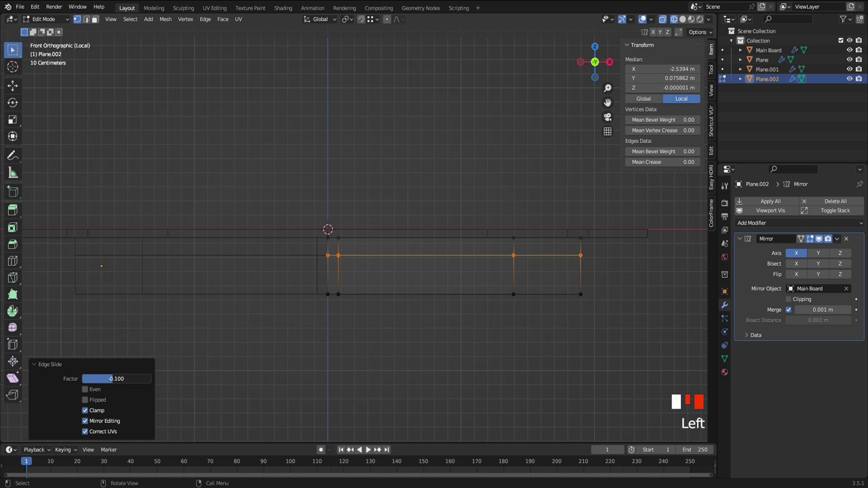
Task: Click the zoom magnifier viewport icon
Action: click(608, 88)
